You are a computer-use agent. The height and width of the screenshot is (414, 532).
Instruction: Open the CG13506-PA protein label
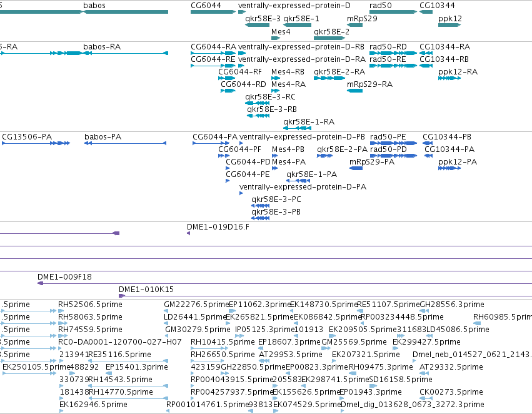coord(27,137)
